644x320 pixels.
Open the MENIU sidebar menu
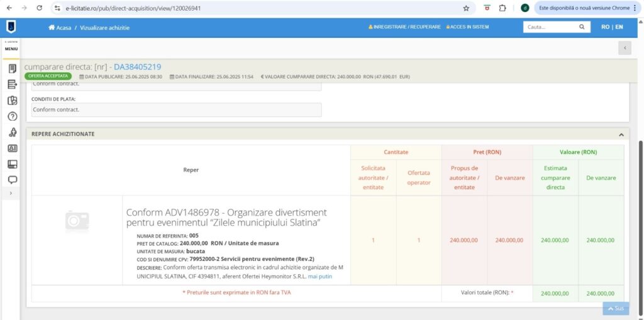click(11, 48)
